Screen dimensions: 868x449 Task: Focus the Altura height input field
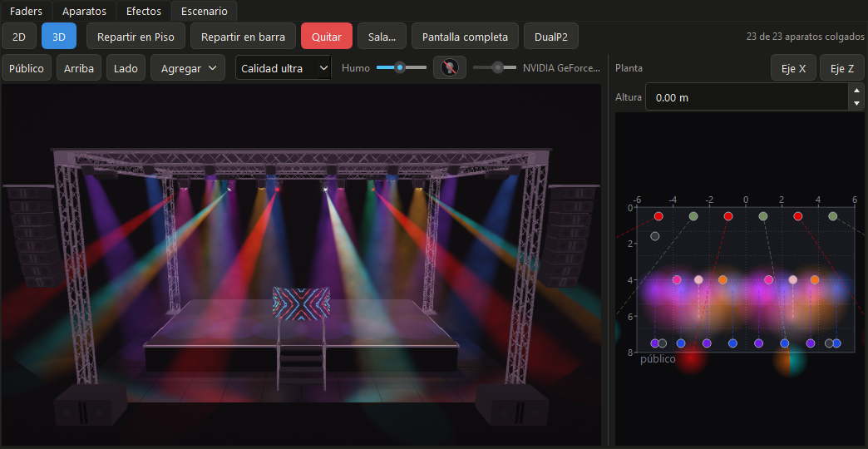tap(747, 97)
